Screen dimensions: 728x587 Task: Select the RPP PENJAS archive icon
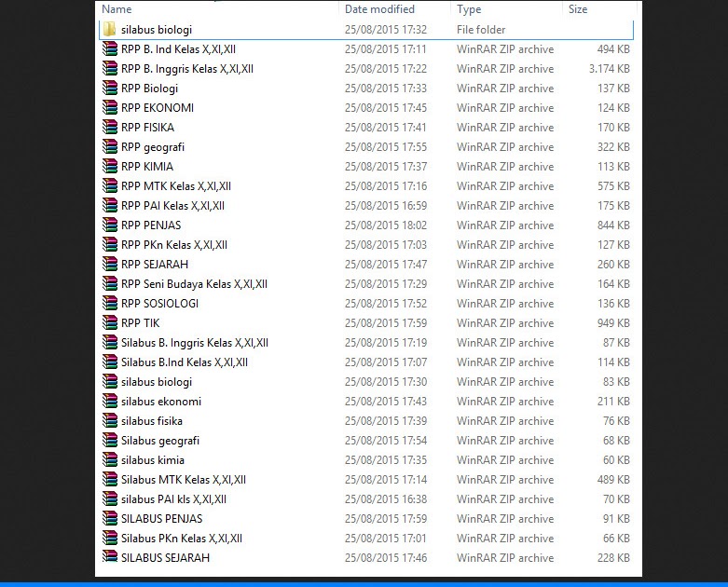click(x=110, y=225)
